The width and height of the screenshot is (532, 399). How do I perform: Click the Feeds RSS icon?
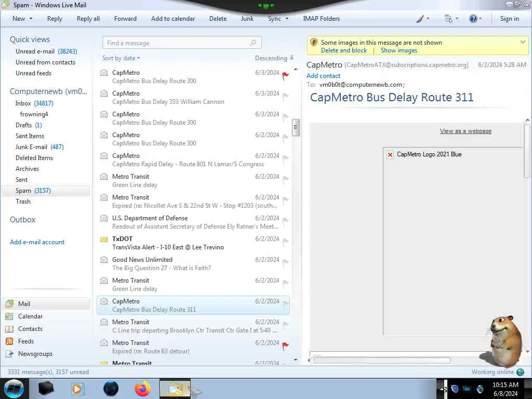pyautogui.click(x=9, y=341)
